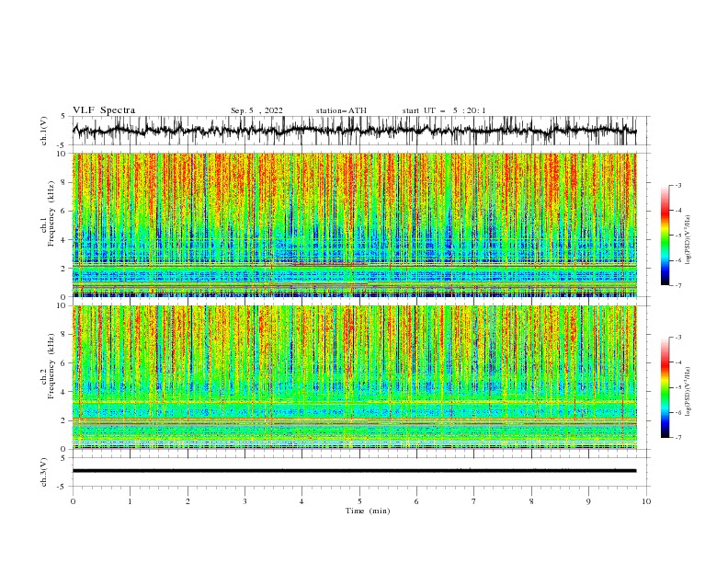Click time axis tick label "0"
This screenshot has width=728, height=563.
tap(73, 501)
